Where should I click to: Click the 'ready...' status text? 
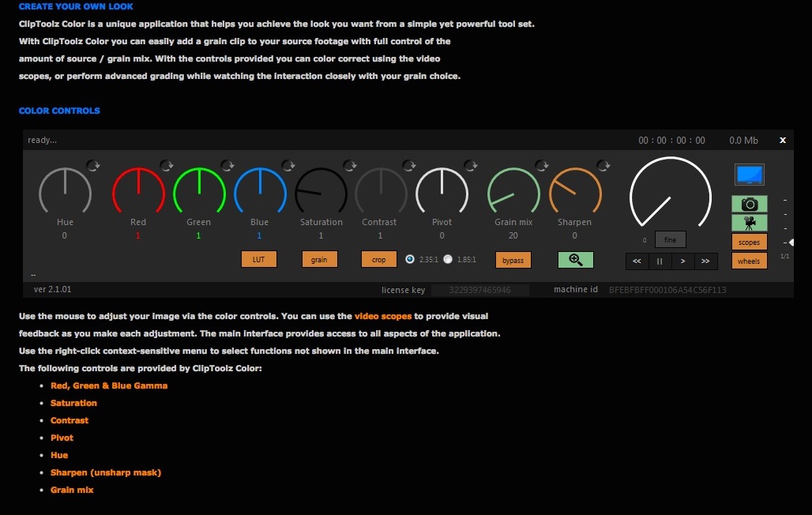43,140
